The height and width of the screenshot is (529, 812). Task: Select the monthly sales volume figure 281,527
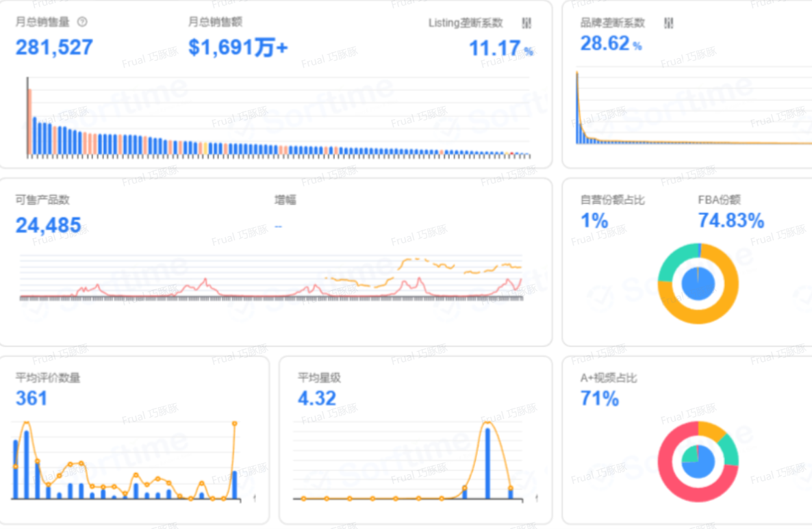click(x=54, y=47)
